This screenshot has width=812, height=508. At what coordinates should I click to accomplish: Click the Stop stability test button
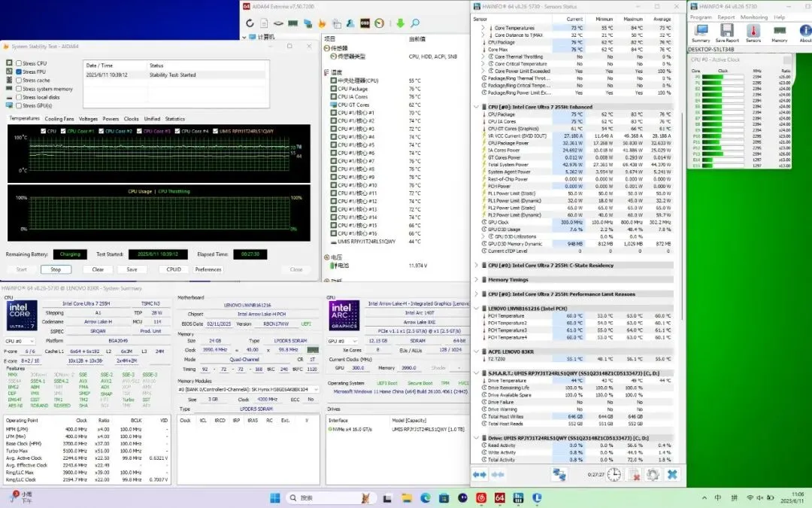click(x=56, y=269)
